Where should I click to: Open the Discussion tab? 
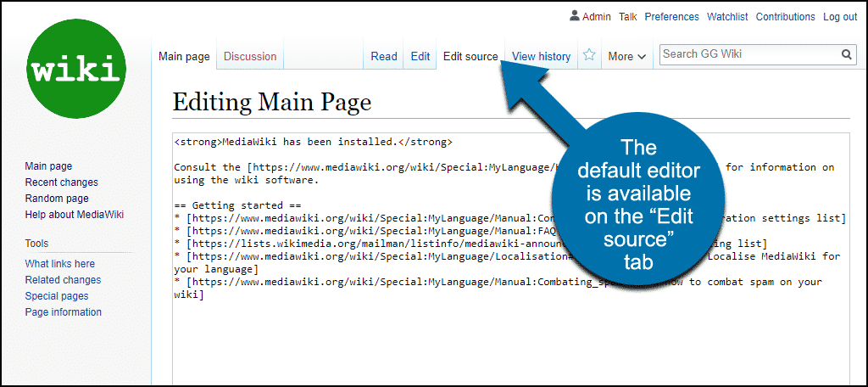(250, 57)
